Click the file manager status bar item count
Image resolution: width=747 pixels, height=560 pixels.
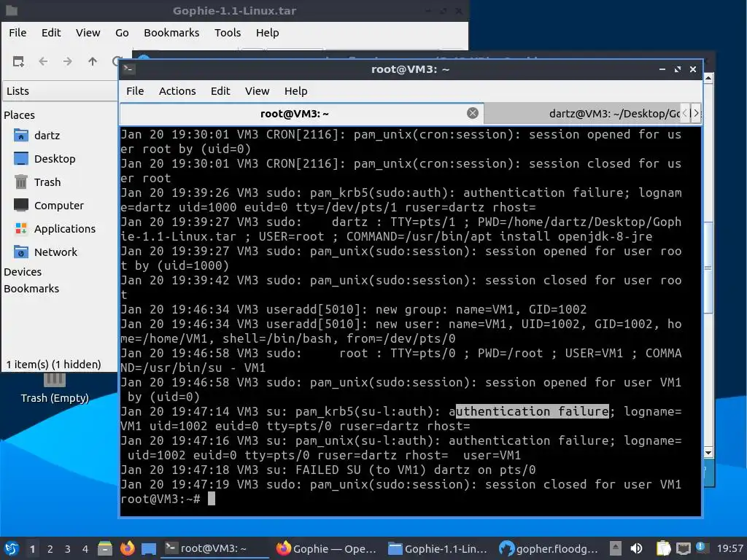coord(53,365)
